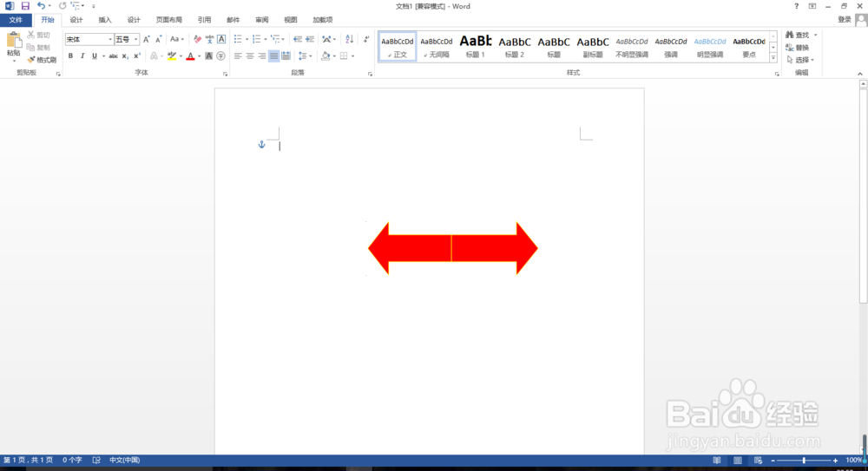Click the 中文(中国) language indicator
This screenshot has height=471, width=868.
(x=124, y=461)
